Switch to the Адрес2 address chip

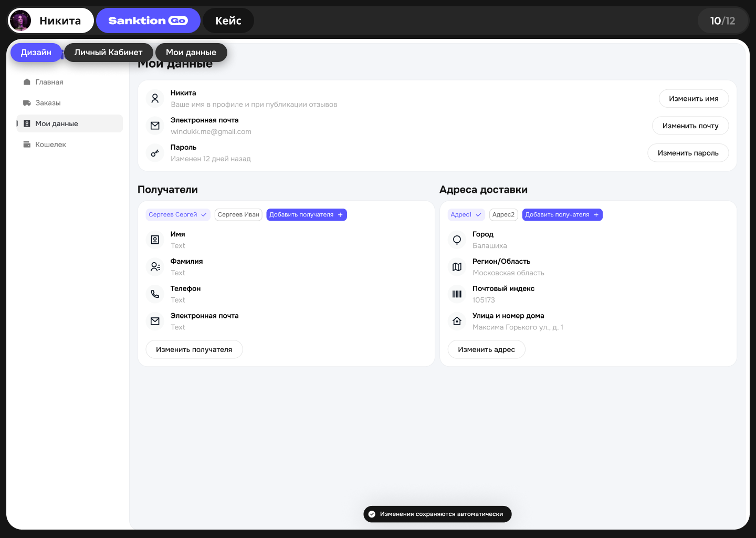503,214
